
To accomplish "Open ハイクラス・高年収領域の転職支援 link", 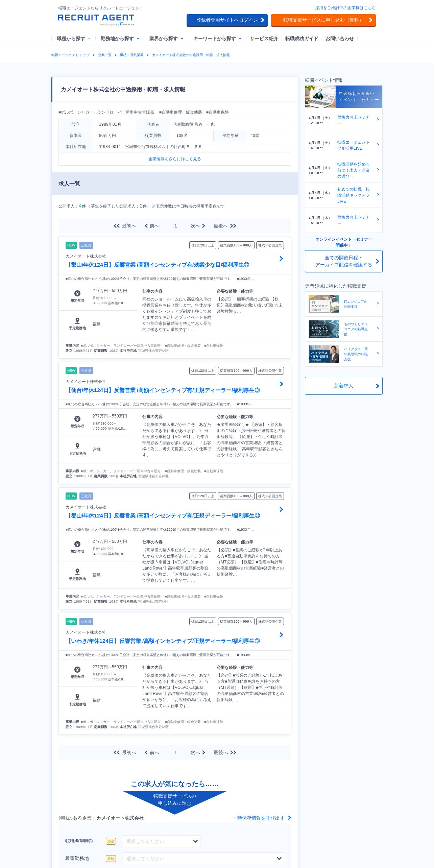I will pyautogui.click(x=356, y=354).
